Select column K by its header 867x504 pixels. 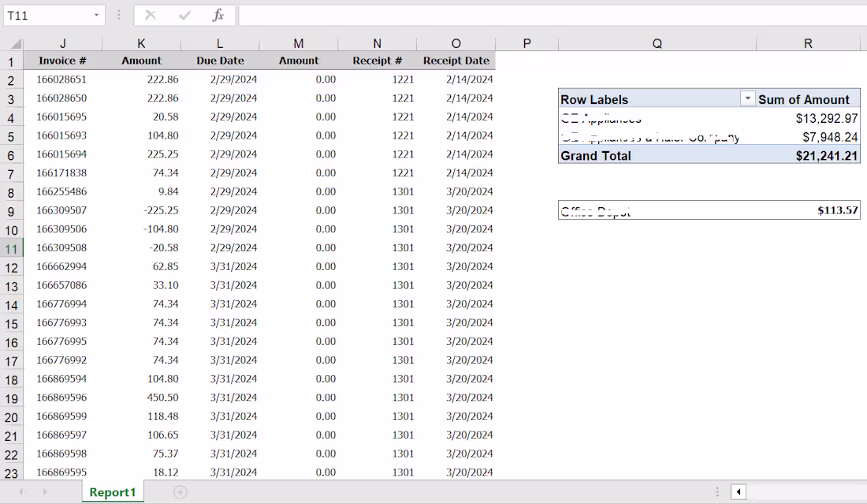tap(141, 43)
